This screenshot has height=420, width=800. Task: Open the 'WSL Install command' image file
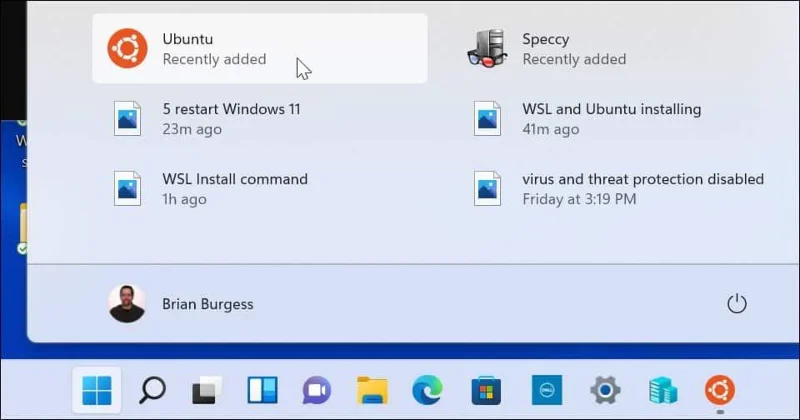(x=260, y=189)
